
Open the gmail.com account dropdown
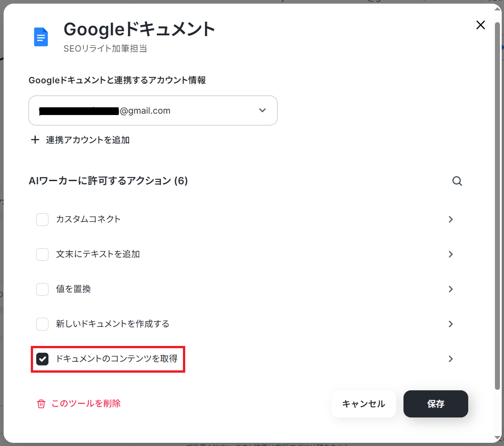pyautogui.click(x=153, y=110)
